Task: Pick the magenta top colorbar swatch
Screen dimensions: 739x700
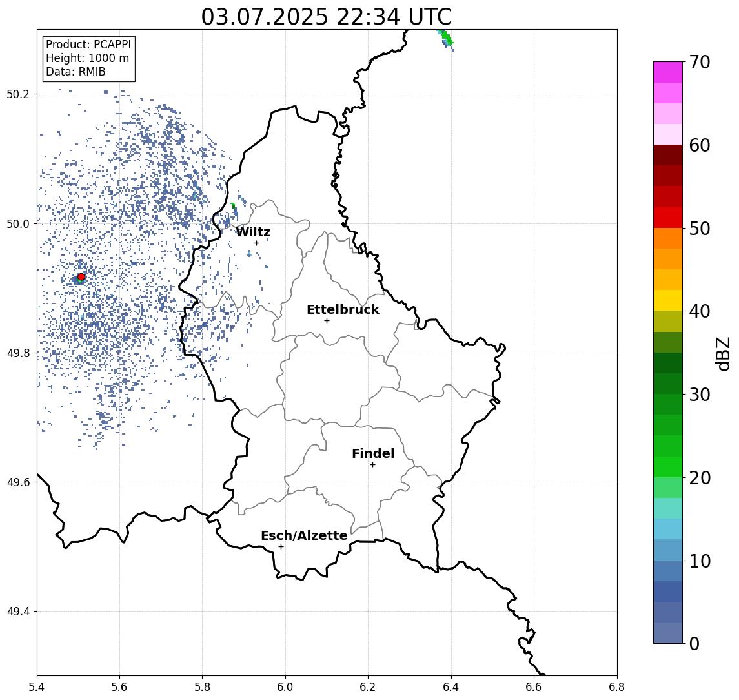Action: pos(668,72)
